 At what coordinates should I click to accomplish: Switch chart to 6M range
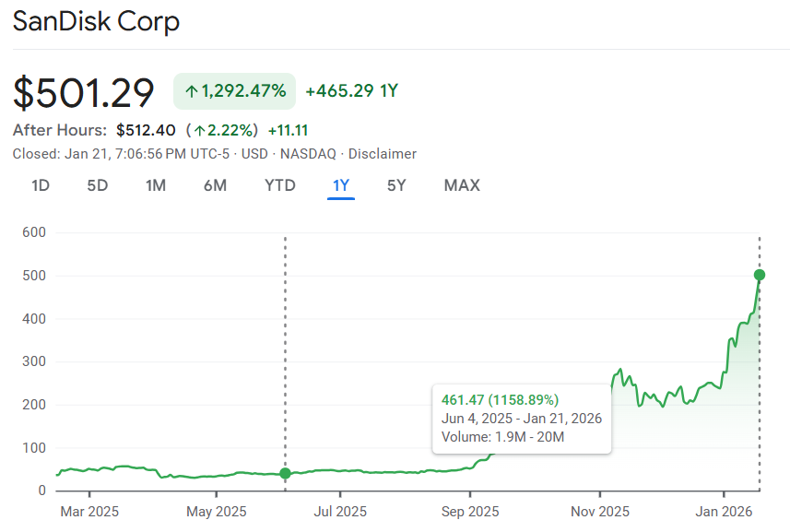[x=215, y=185]
